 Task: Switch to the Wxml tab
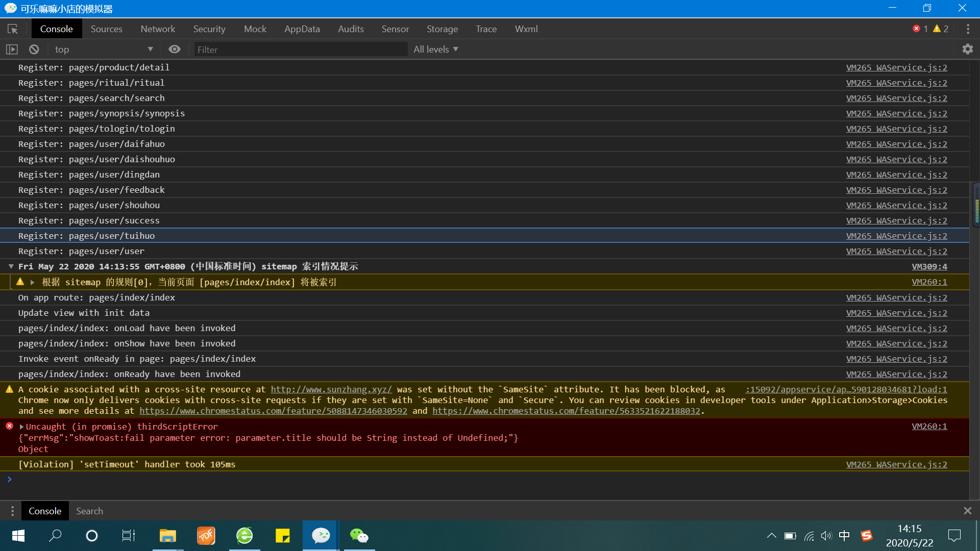pyautogui.click(x=526, y=29)
